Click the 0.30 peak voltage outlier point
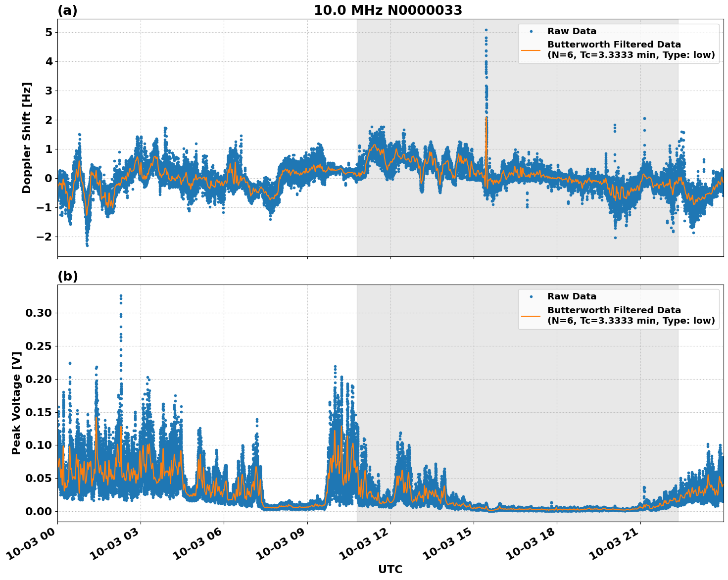 121,295
